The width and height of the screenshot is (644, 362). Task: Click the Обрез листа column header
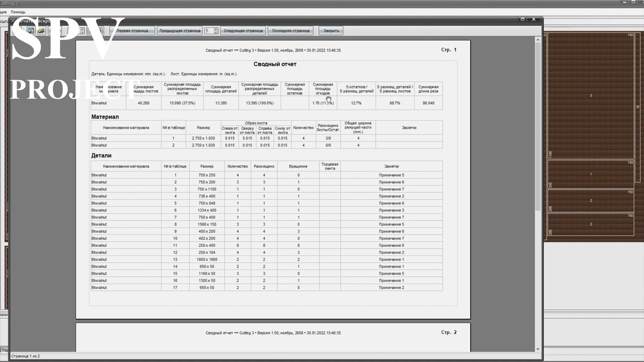(256, 123)
